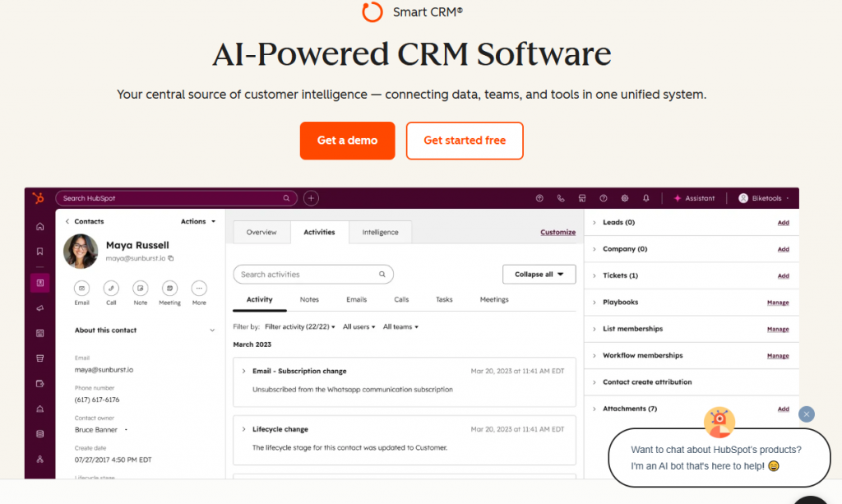
Task: Switch to the Intelligence tab
Action: (380, 233)
